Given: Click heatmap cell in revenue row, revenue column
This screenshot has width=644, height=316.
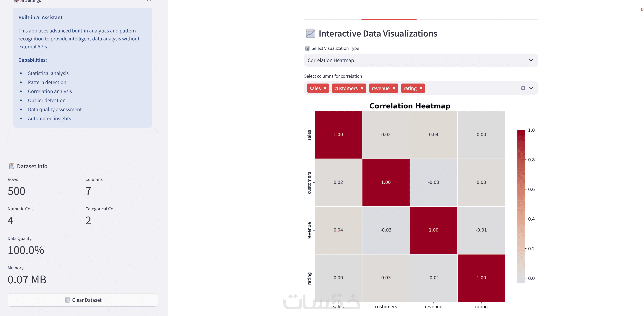Looking at the screenshot, I should [x=434, y=230].
